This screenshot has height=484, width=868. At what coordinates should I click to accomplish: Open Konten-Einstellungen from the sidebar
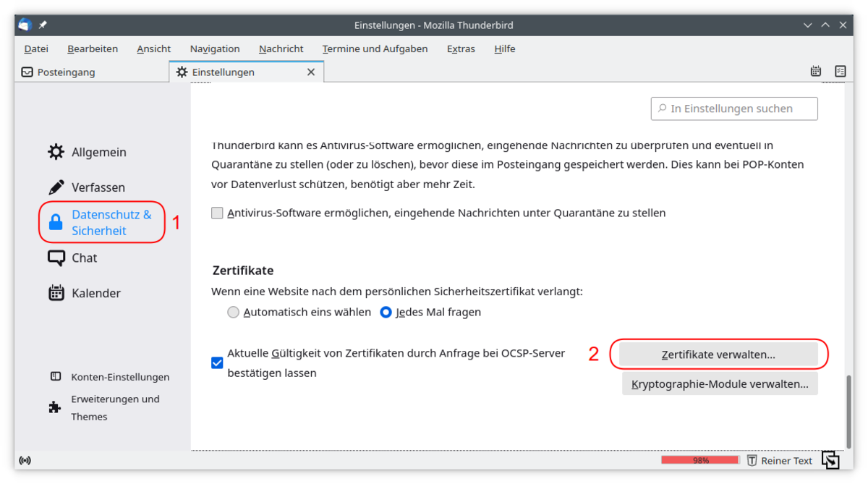[110, 377]
